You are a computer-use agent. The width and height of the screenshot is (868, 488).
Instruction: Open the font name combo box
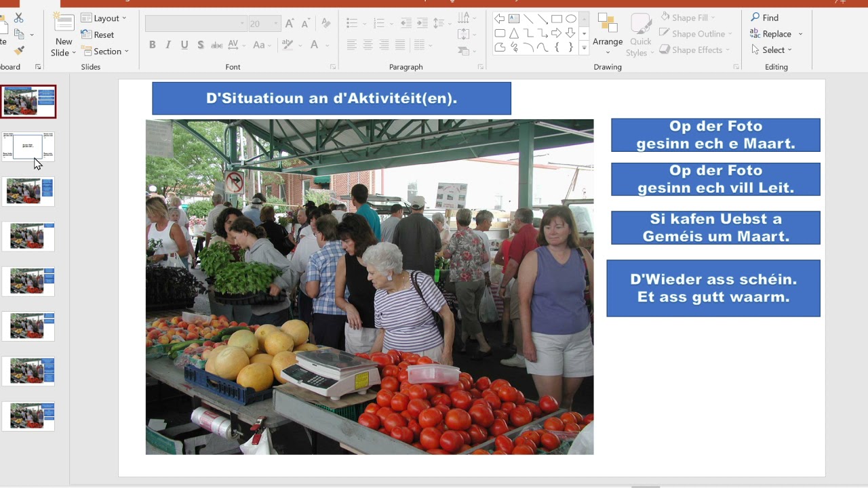[195, 24]
